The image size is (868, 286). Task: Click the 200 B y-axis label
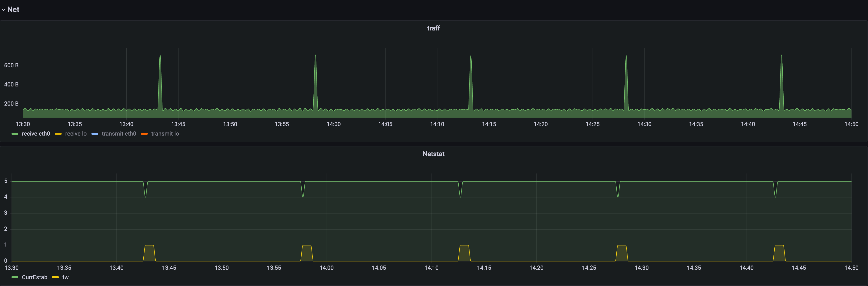point(11,104)
